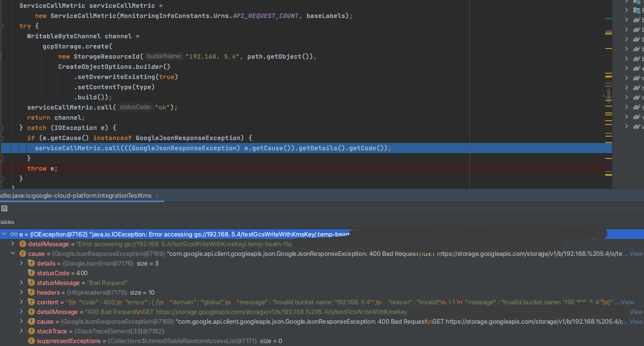Click 'CreateObjectOptions.builder()' in code
The width and height of the screenshot is (644, 346).
(x=114, y=66)
